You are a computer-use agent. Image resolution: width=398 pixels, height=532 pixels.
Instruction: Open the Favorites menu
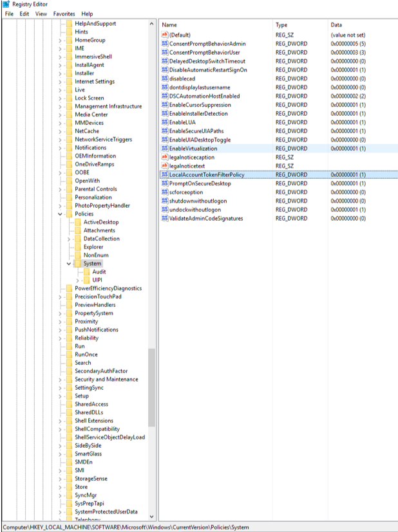click(x=64, y=14)
